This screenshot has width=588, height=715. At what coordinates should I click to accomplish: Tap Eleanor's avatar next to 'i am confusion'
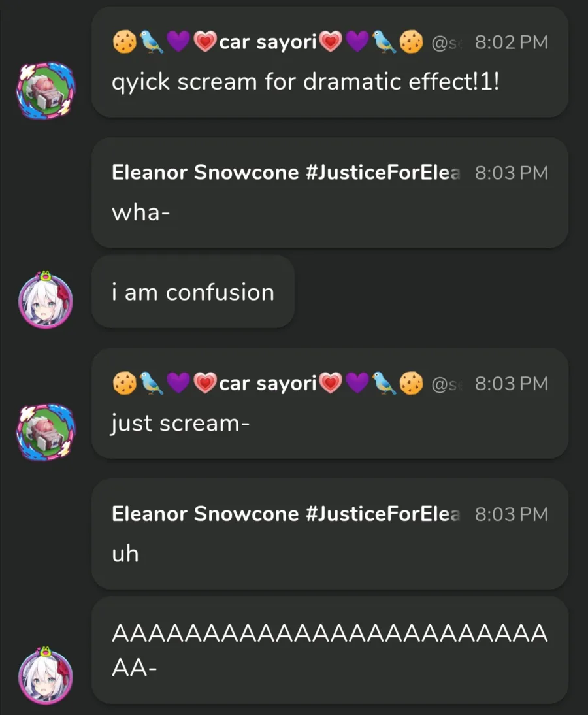[x=46, y=300]
